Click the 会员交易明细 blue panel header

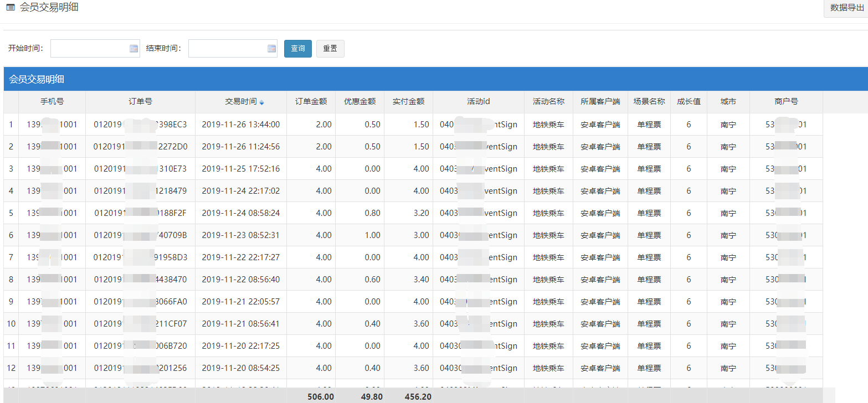[x=435, y=79]
